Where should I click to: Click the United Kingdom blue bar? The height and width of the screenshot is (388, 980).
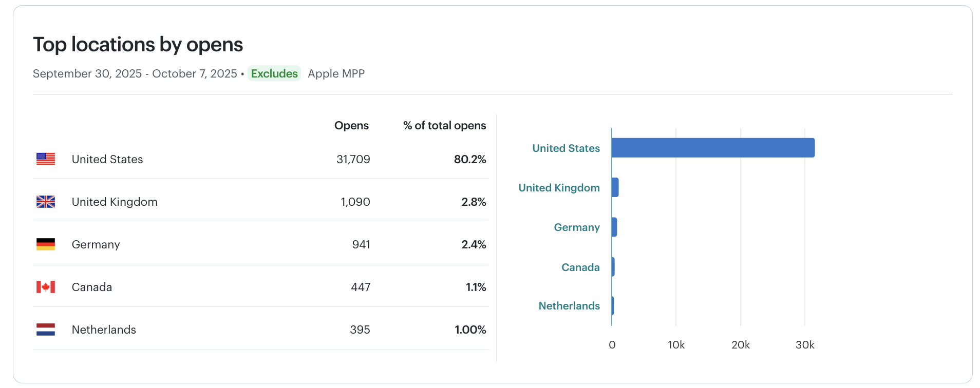click(x=615, y=187)
